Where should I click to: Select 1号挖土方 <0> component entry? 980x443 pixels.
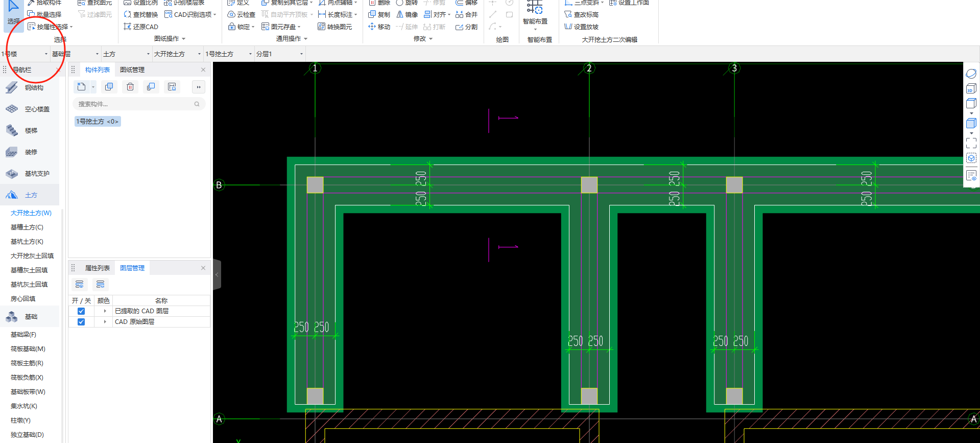point(98,122)
